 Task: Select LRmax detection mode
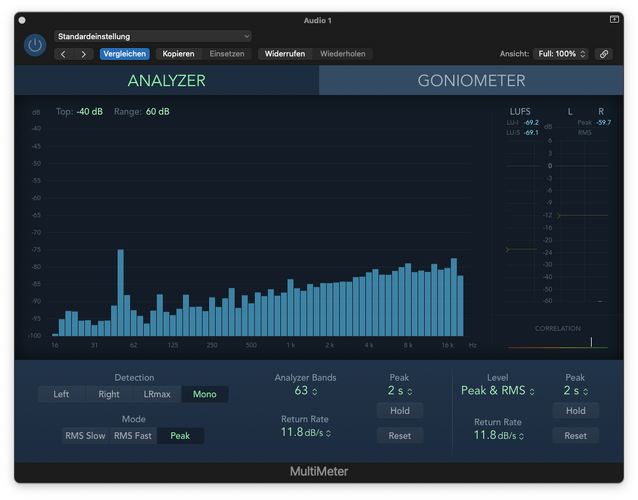tap(157, 394)
